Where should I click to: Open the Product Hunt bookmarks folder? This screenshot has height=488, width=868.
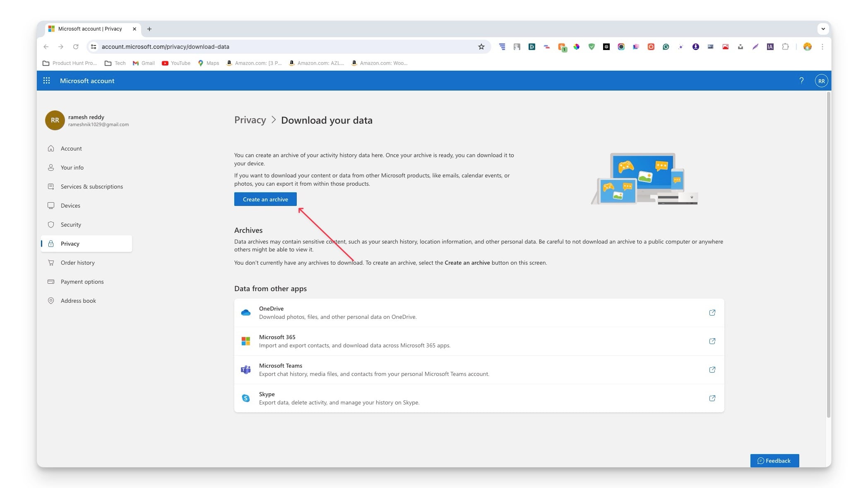coord(70,63)
